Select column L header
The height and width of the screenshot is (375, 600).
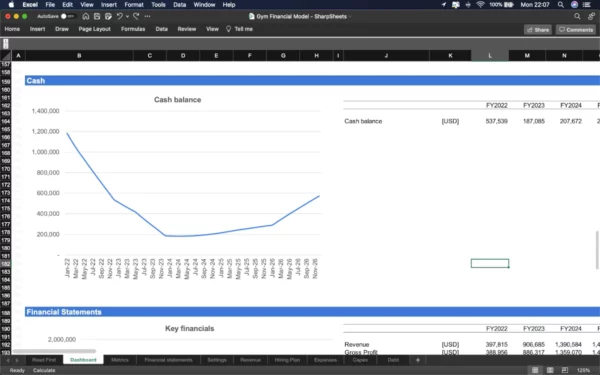pos(490,55)
